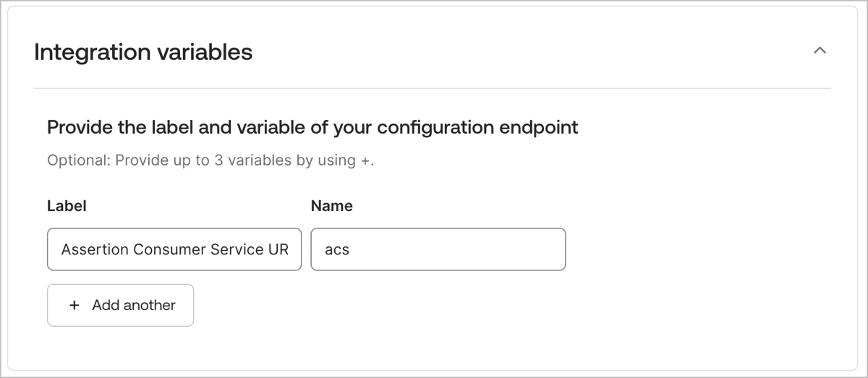
Task: Click the Integration variables heading
Action: coord(143,52)
